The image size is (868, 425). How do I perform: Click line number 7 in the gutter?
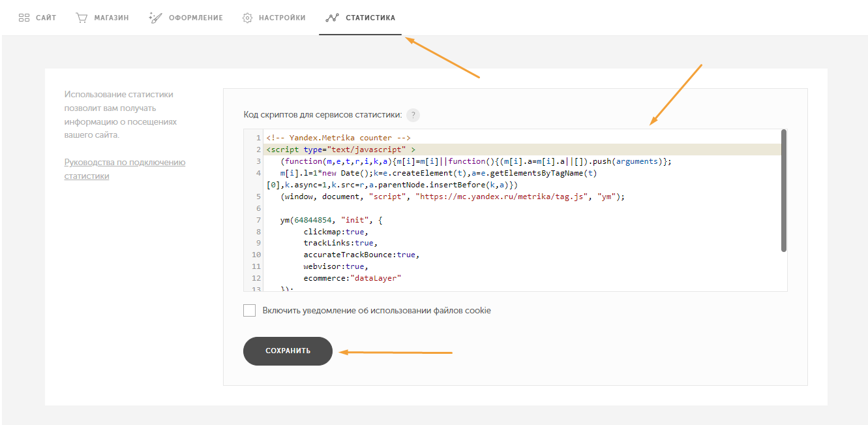(x=259, y=220)
